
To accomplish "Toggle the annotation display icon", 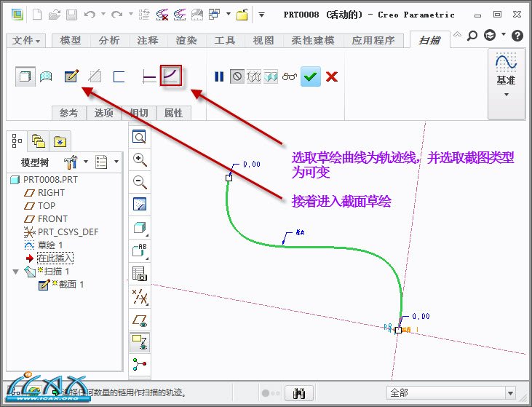I will coord(140,342).
